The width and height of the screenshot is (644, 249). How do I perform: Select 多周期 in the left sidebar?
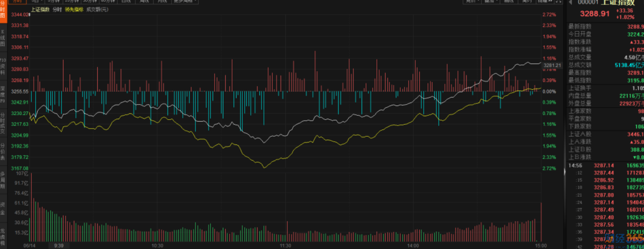[3, 180]
